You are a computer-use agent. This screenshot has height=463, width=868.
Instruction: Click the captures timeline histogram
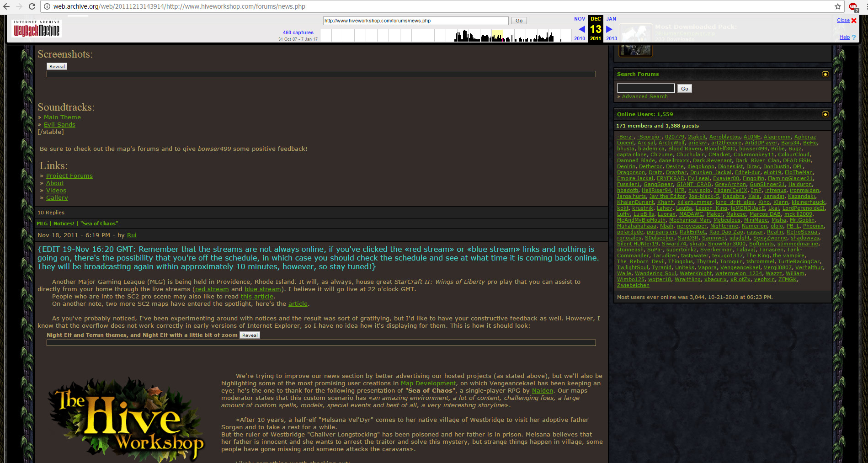tap(446, 36)
